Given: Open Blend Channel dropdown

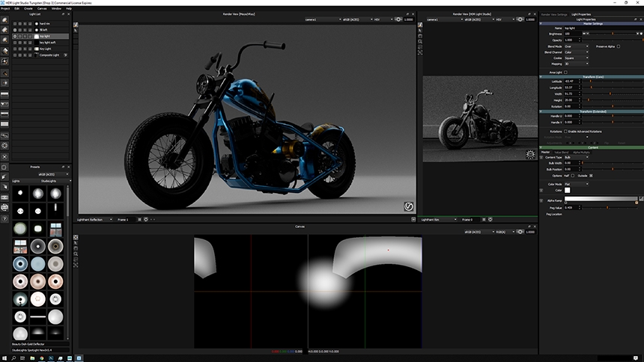Looking at the screenshot, I should [x=577, y=52].
